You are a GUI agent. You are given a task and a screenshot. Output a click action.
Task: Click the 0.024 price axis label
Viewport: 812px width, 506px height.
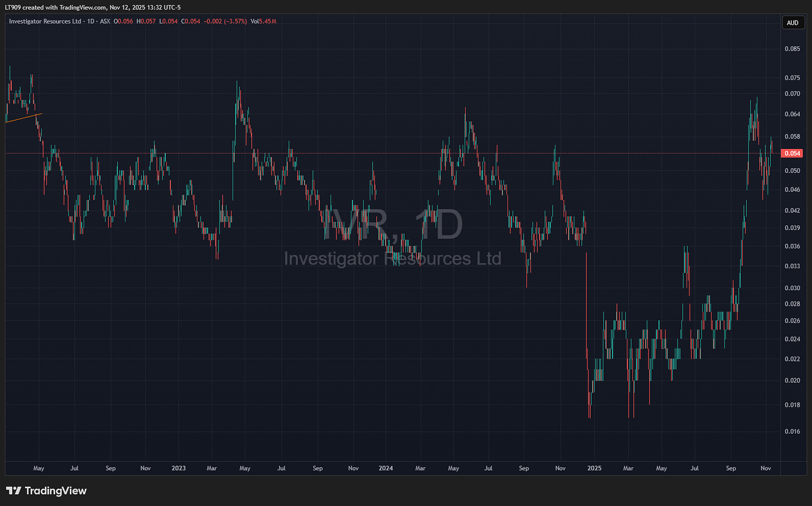point(792,339)
